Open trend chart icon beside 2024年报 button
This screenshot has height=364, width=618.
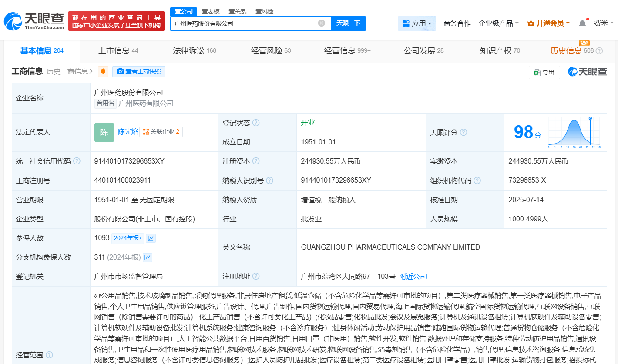click(151, 238)
